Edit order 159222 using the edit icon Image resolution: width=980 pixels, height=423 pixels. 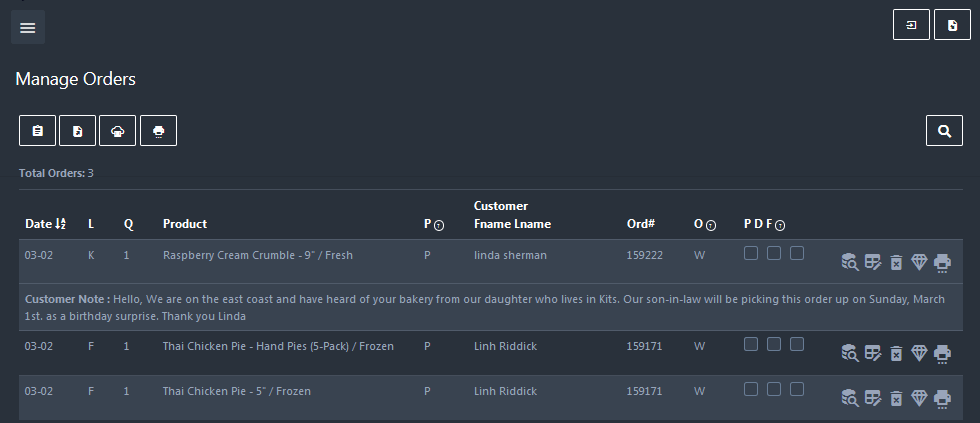872,262
